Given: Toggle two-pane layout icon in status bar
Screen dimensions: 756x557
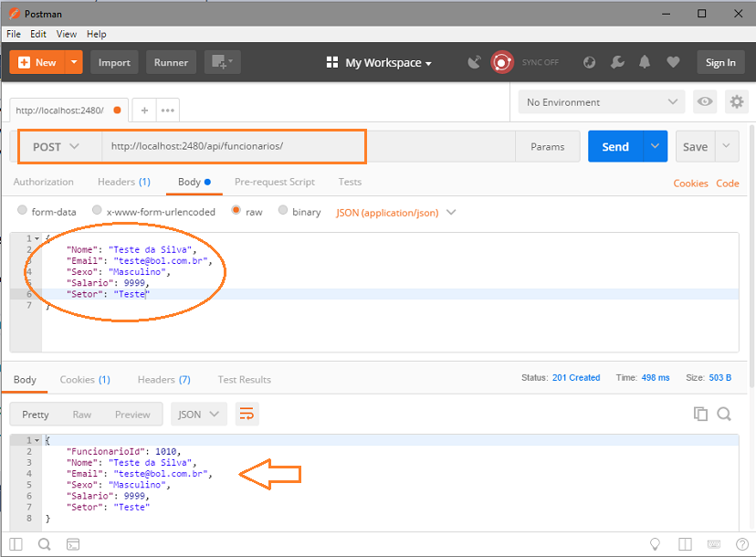Looking at the screenshot, I should (x=685, y=544).
